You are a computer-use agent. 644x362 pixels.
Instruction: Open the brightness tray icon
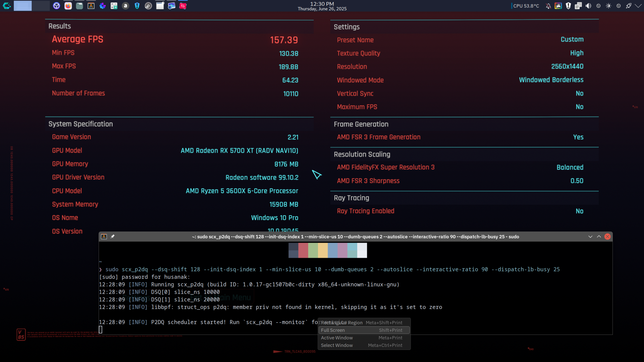pos(608,6)
